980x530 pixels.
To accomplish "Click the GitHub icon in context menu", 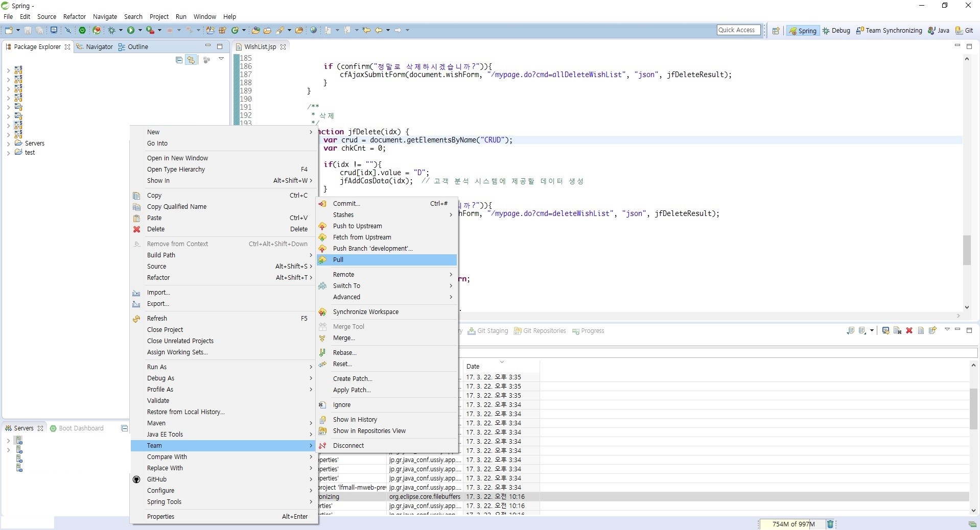I will click(x=136, y=479).
